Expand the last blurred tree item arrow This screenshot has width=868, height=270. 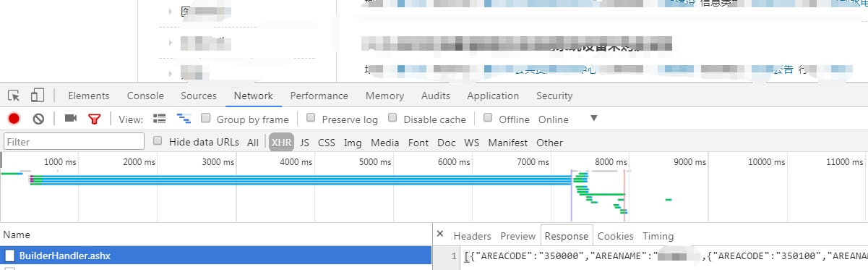171,72
